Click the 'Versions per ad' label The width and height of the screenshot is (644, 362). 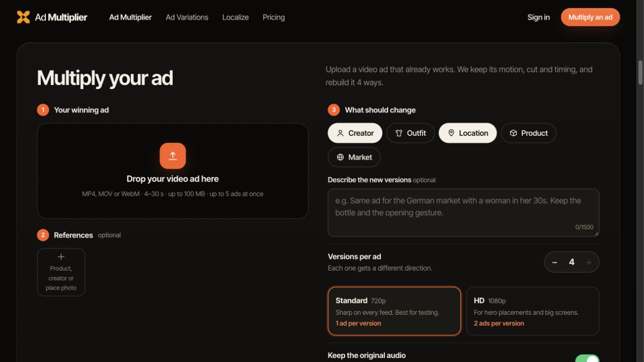click(x=354, y=257)
